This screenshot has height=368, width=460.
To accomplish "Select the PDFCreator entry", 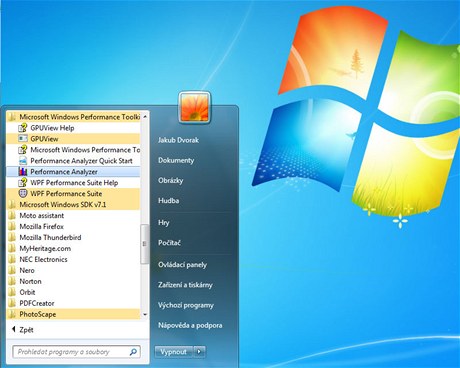I will click(73, 303).
